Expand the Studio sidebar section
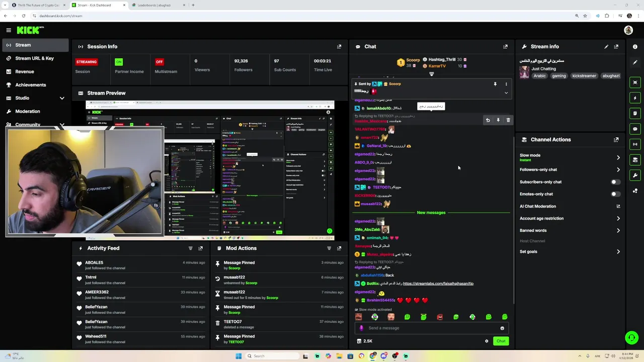Screen dimensions: 644x362 [62, 98]
